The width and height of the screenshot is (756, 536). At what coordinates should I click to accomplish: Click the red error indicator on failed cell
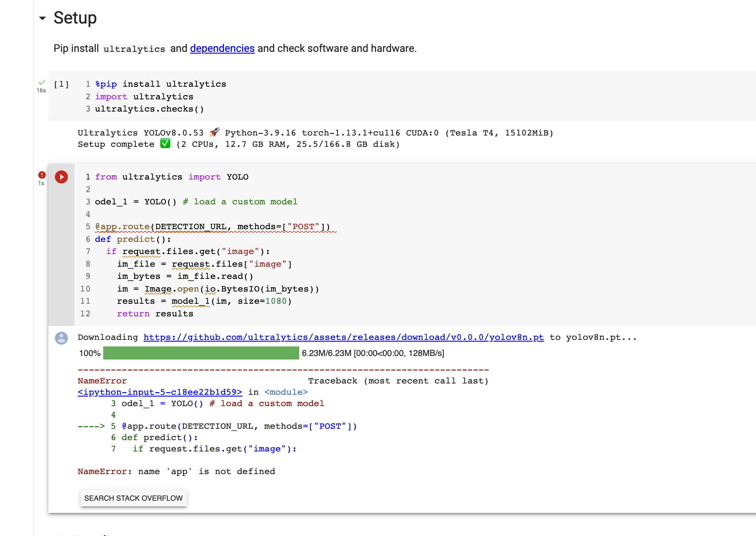[x=41, y=174]
